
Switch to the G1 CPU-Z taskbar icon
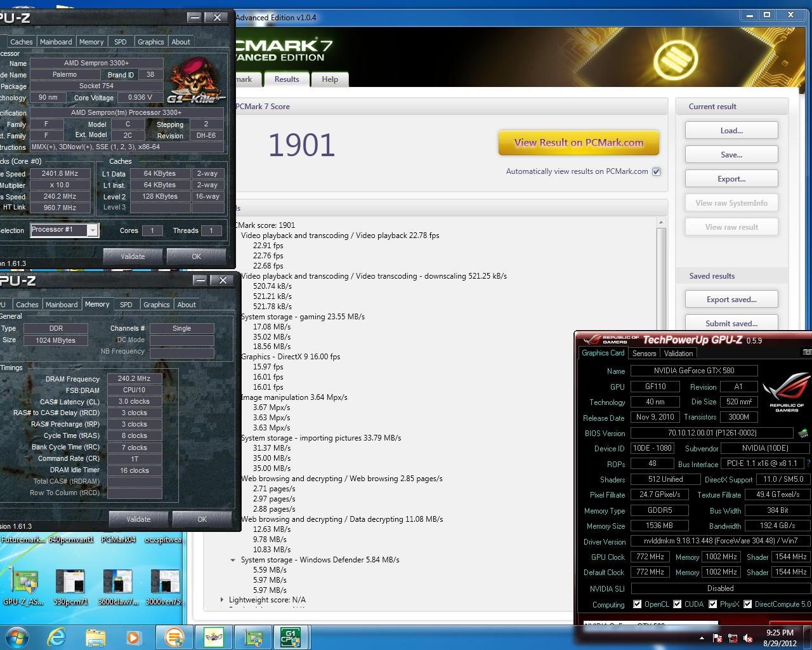coord(291,637)
